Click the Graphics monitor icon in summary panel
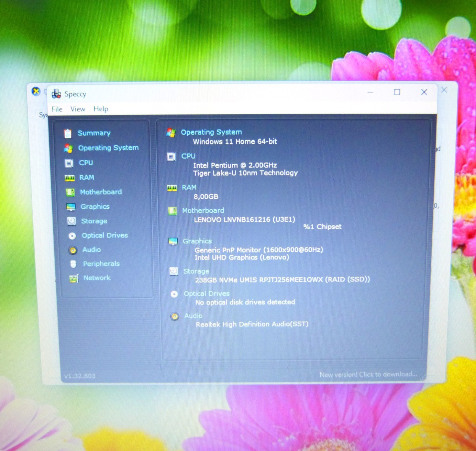Screen dimensions: 476x451 [x=173, y=241]
